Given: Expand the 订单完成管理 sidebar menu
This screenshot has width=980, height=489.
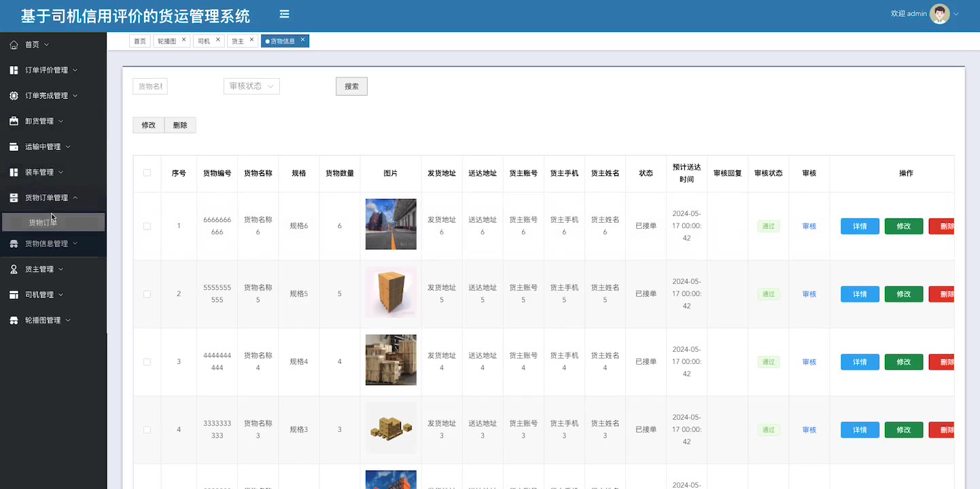Looking at the screenshot, I should (x=75, y=96).
